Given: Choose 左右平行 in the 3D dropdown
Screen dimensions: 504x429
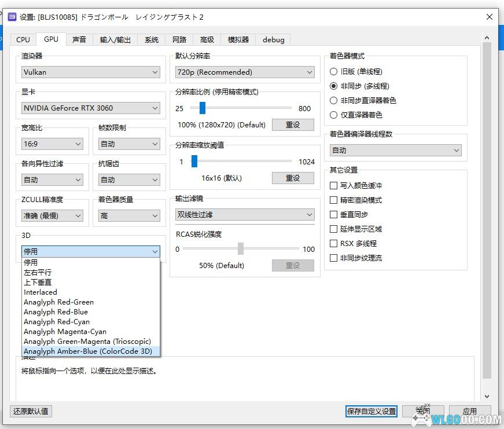Looking at the screenshot, I should click(x=38, y=272).
